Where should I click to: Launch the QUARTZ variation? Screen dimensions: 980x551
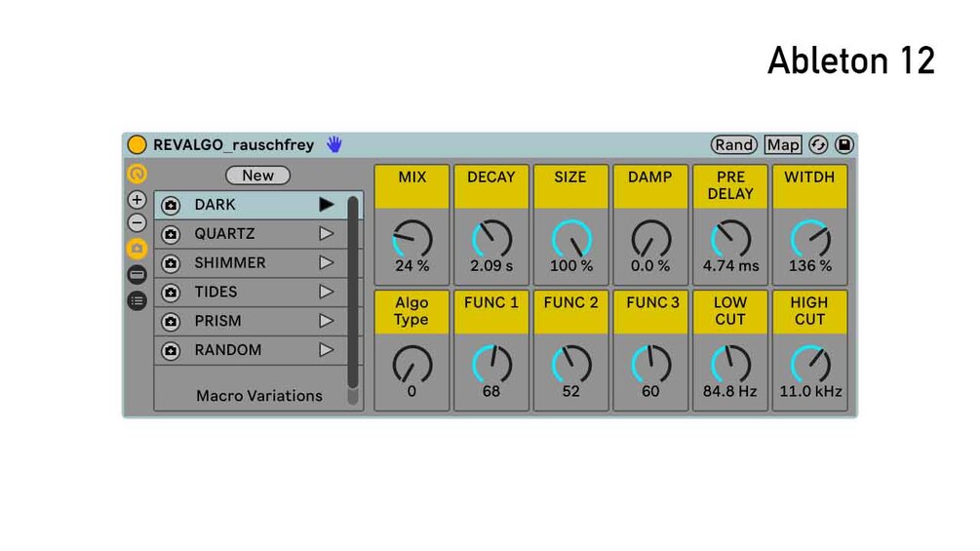tap(326, 234)
